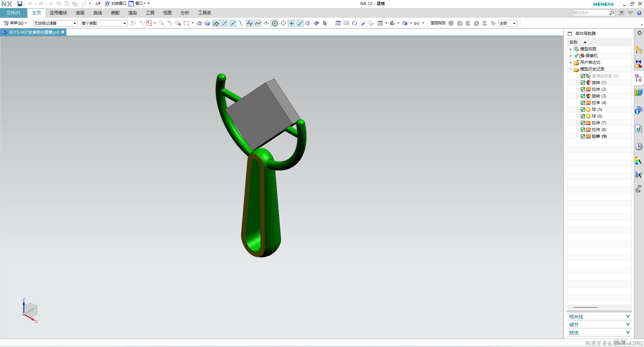644x347 pixels.
Task: Click the magnifier search command icon
Action: (x=612, y=13)
